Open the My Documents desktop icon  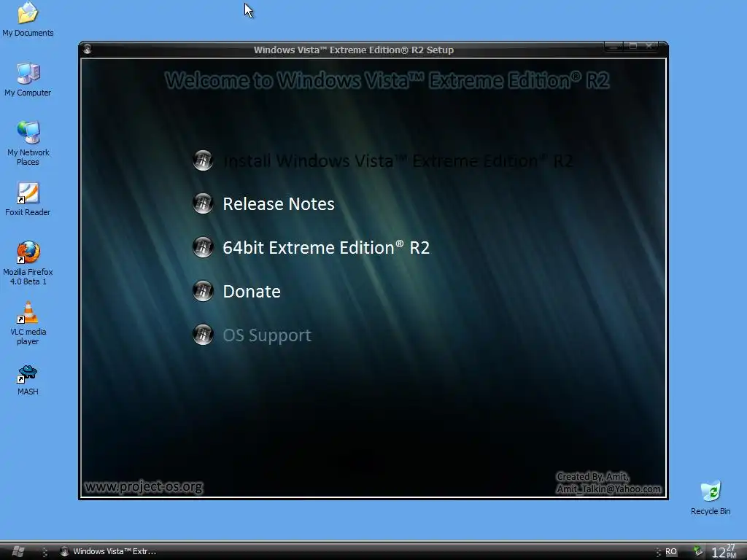28,19
